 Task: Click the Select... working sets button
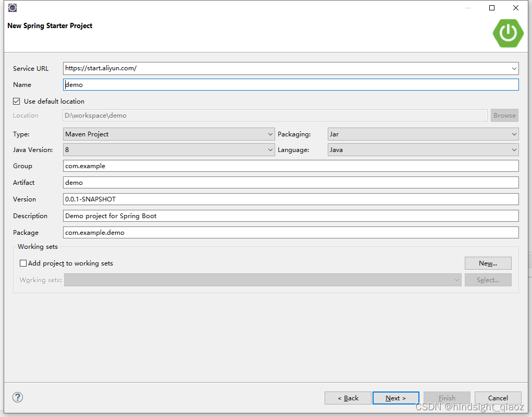pos(488,280)
